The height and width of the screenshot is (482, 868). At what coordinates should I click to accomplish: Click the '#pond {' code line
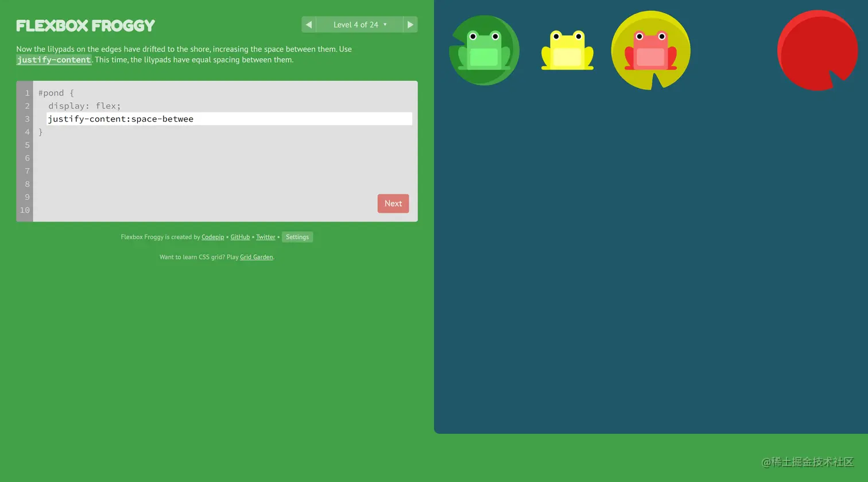click(x=56, y=93)
